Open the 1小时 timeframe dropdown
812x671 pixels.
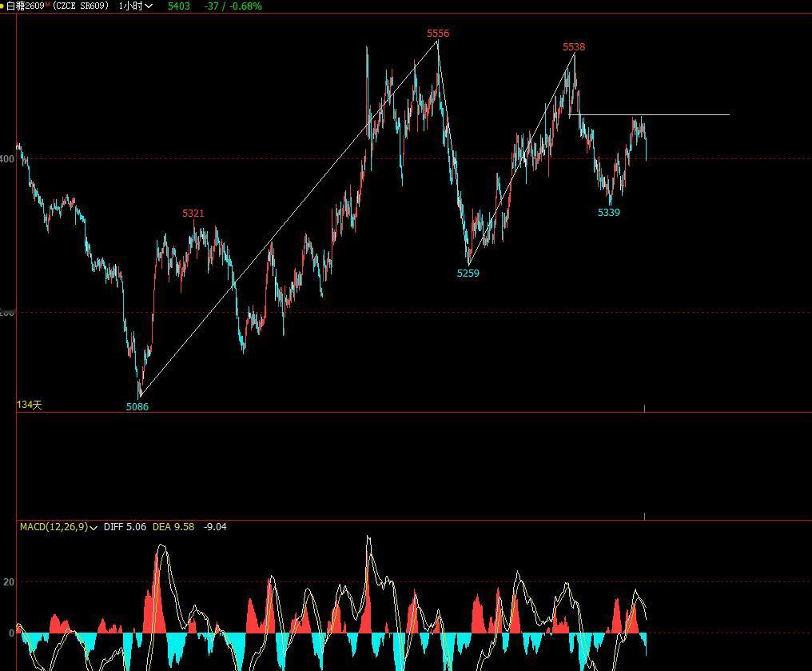[x=136, y=6]
